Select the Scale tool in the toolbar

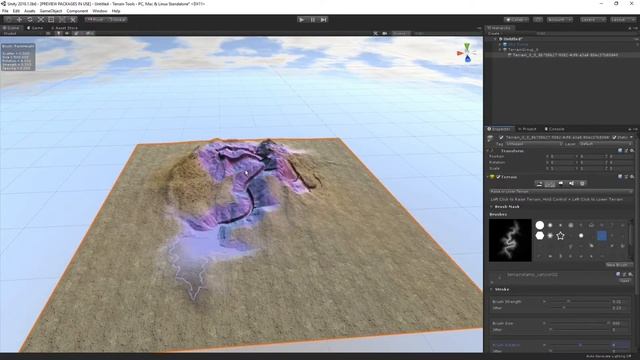point(40,20)
